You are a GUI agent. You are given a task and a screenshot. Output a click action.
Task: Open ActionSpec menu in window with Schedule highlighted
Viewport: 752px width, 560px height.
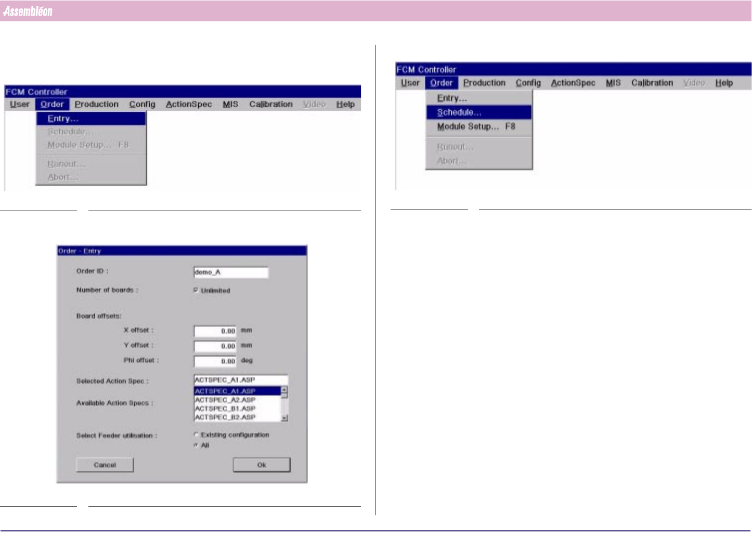coord(573,83)
